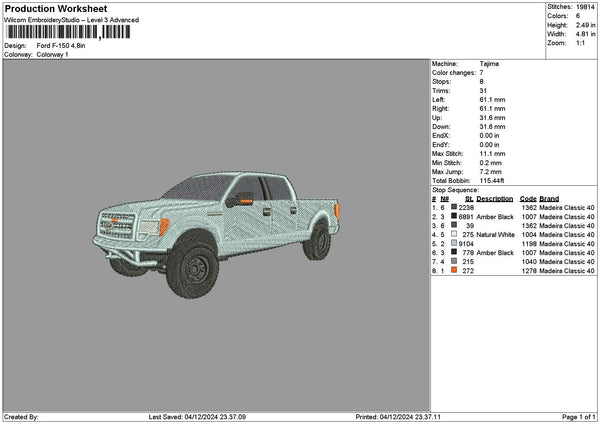
Task: Select the Colorway 1 value
Action: pyautogui.click(x=52, y=54)
